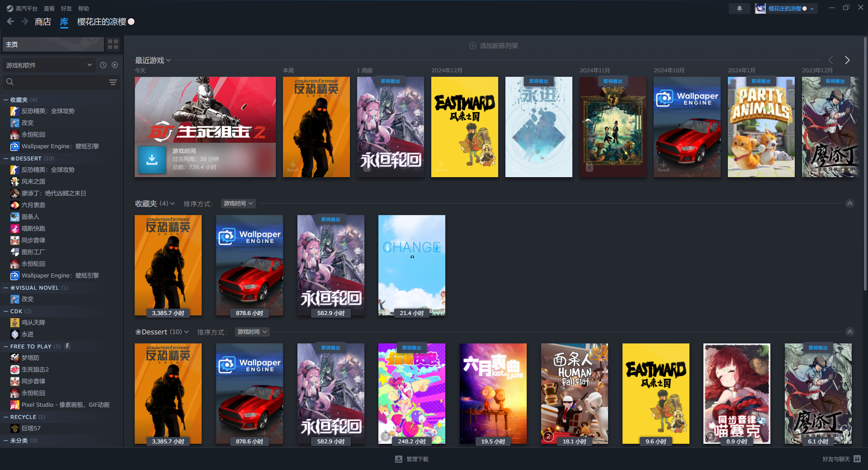Click the main vertical scrollbar

[865, 164]
